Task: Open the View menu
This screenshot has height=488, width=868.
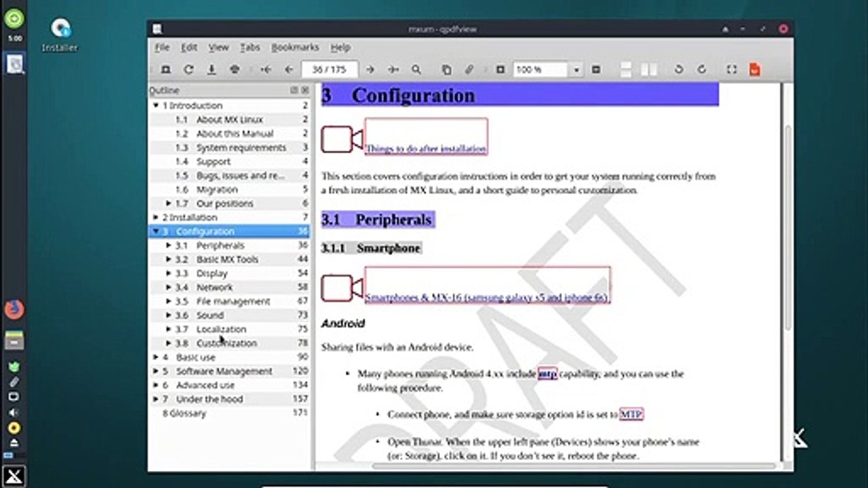Action: tap(218, 47)
